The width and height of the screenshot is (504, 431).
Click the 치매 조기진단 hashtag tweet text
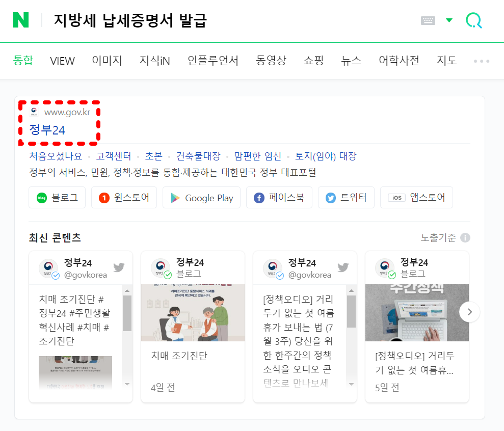click(x=74, y=320)
